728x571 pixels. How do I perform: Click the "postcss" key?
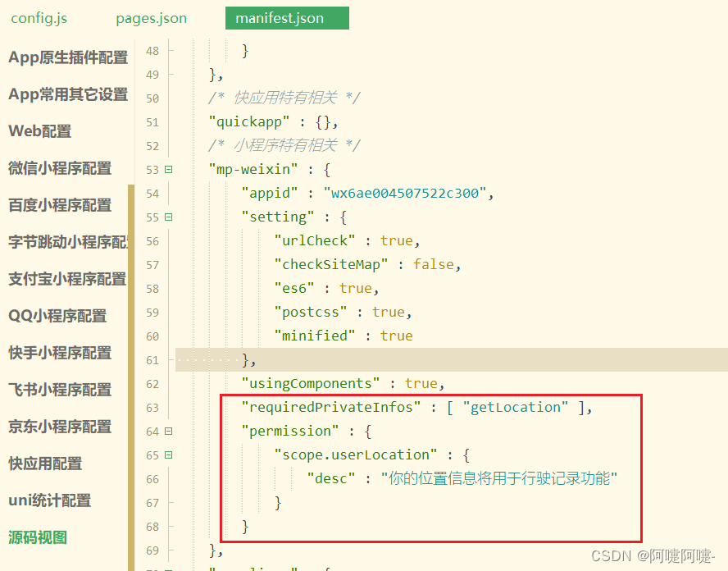coord(311,312)
